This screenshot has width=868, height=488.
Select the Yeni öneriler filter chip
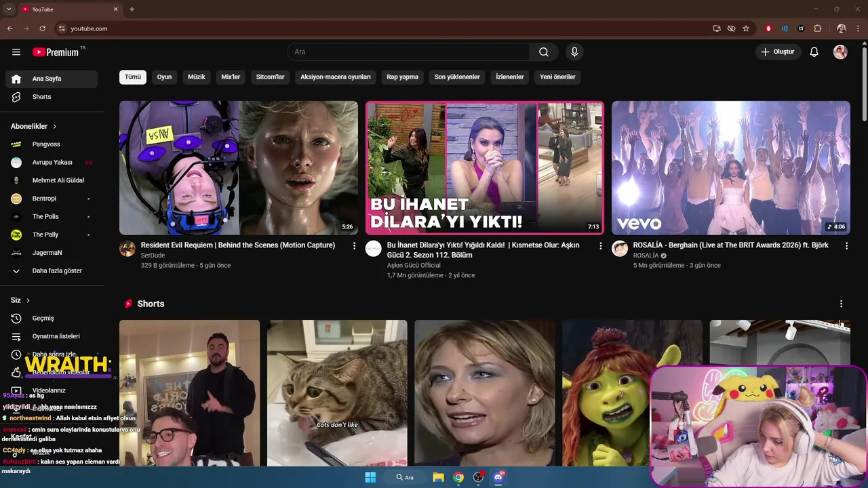(x=557, y=77)
